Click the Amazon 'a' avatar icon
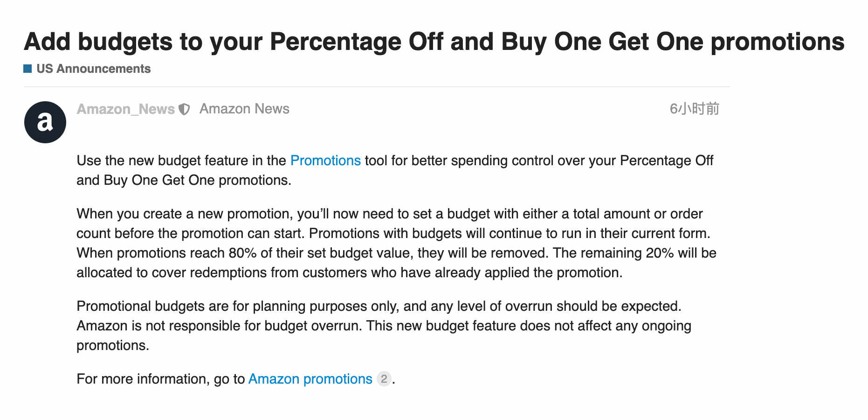The height and width of the screenshot is (420, 868). [45, 122]
